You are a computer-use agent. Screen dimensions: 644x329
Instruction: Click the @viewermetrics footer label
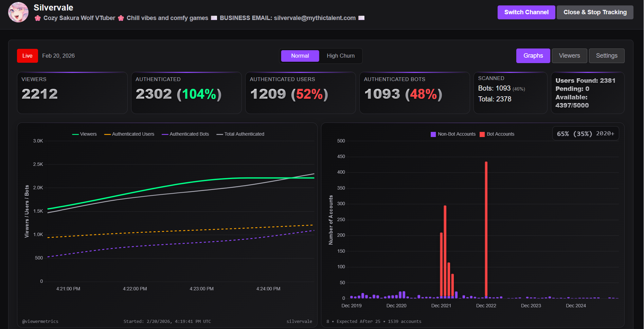point(40,322)
